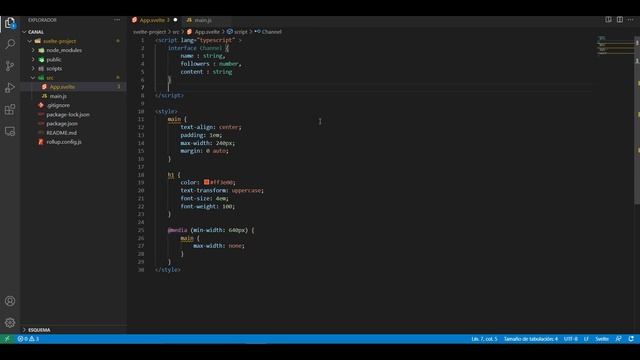The image size is (640, 360).
Task: Click the .gitignore file icon
Action: click(x=41, y=105)
